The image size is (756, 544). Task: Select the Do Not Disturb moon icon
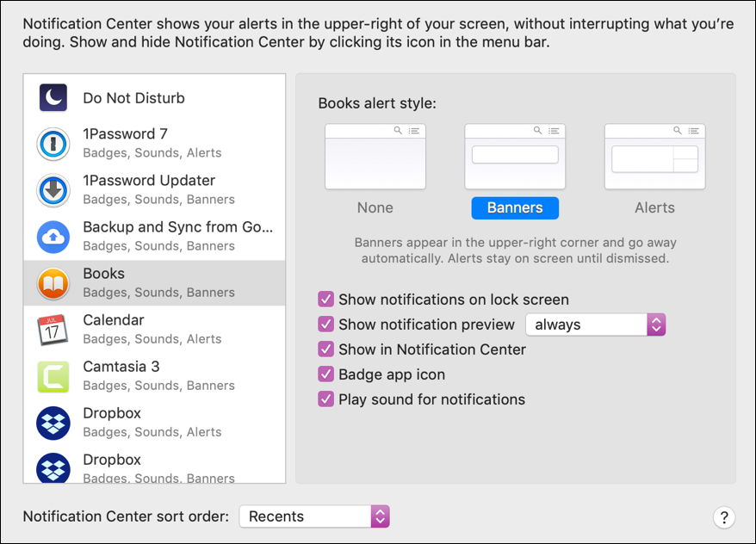[x=53, y=97]
